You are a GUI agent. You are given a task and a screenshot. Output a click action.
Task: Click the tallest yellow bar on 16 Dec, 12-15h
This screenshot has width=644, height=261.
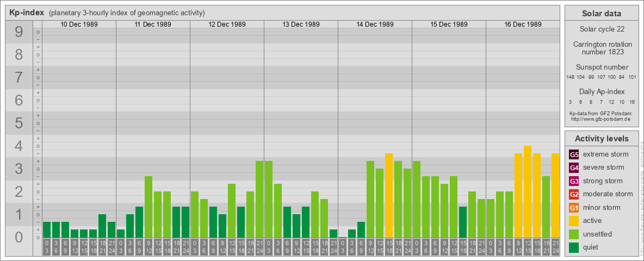528,191
